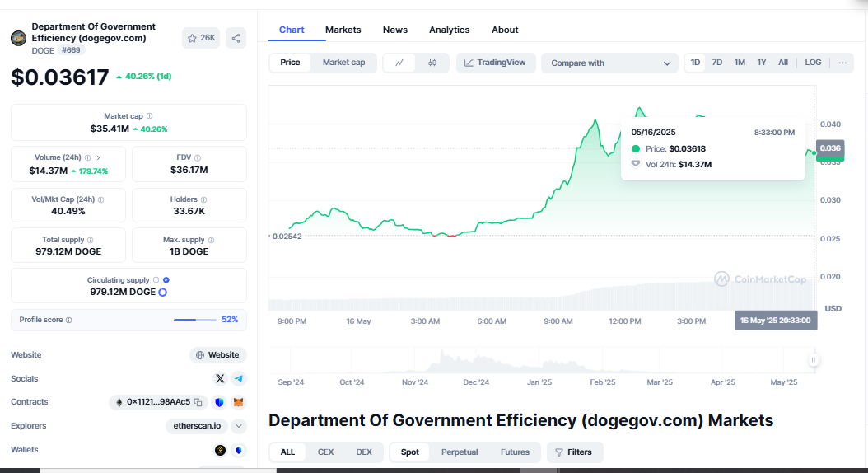Image resolution: width=868 pixels, height=473 pixels.
Task: Open market Filters button
Action: coord(575,452)
